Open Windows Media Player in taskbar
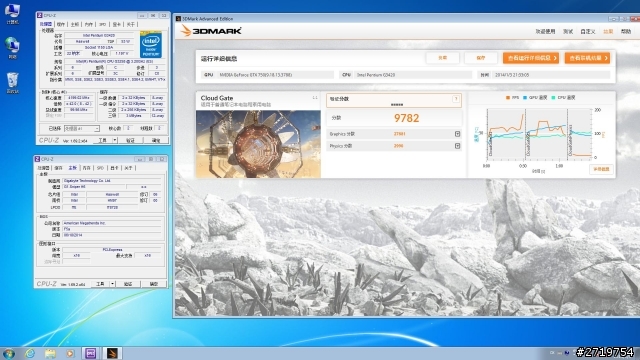 pos(70,353)
